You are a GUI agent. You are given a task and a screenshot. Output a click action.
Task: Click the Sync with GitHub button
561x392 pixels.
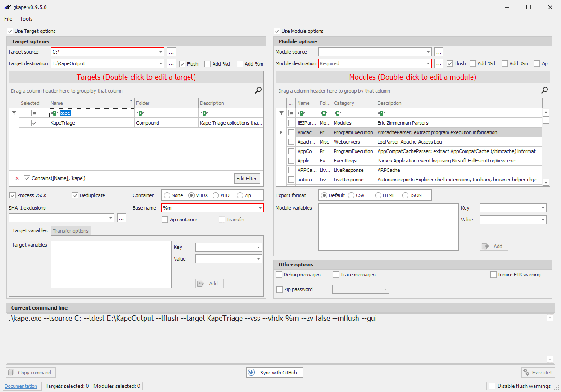click(274, 372)
